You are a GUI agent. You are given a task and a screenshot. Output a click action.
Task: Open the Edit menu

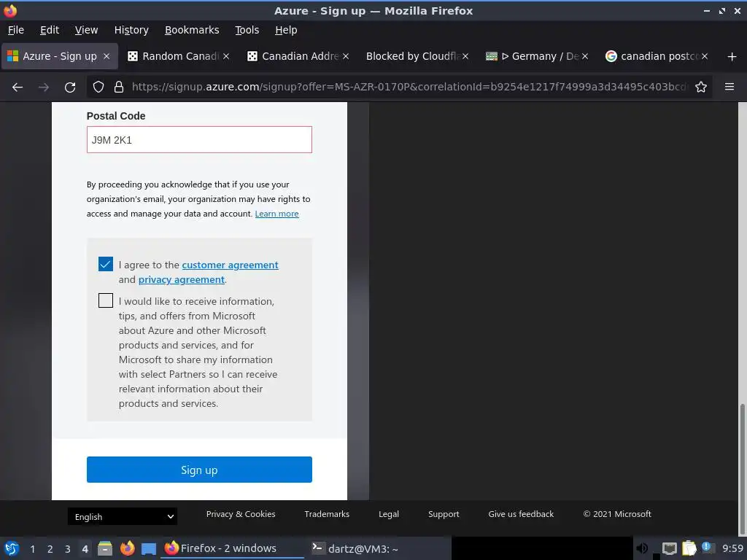point(50,30)
